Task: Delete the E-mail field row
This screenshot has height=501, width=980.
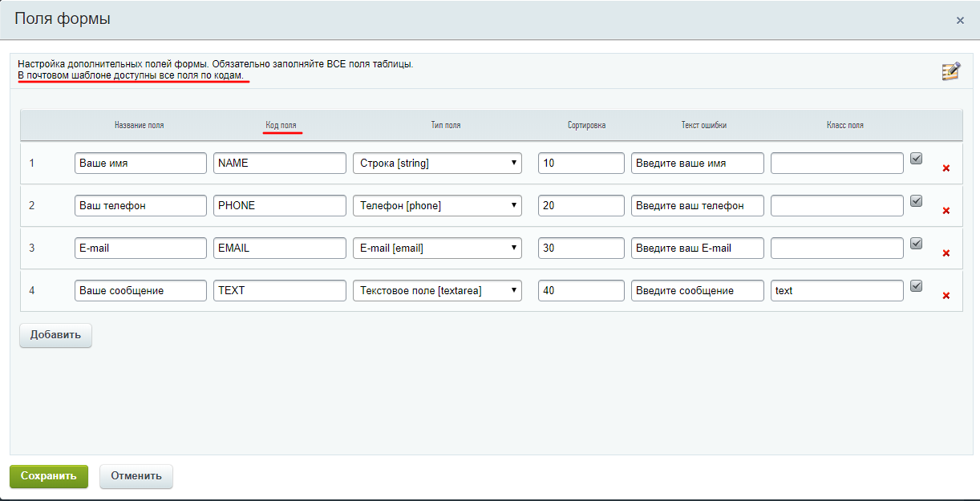Action: point(946,253)
